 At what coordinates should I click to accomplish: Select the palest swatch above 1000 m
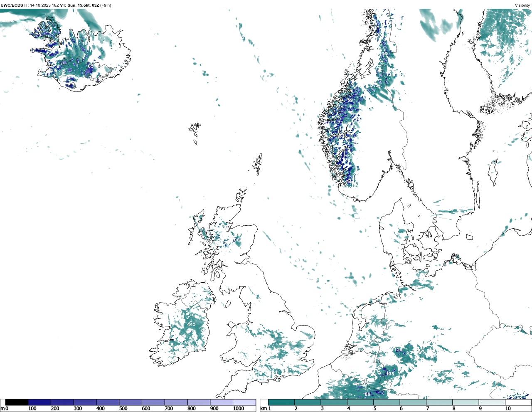(244, 402)
